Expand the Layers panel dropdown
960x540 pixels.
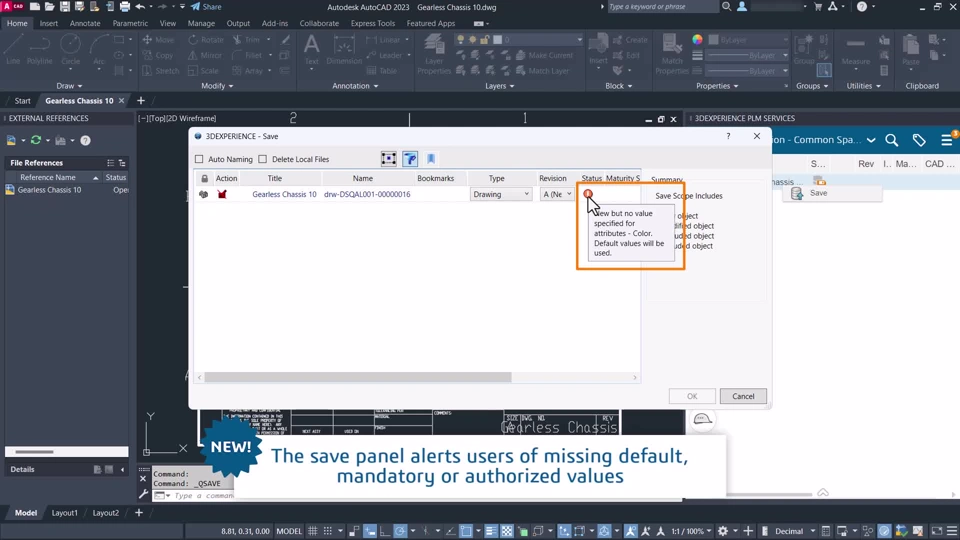pyautogui.click(x=500, y=86)
